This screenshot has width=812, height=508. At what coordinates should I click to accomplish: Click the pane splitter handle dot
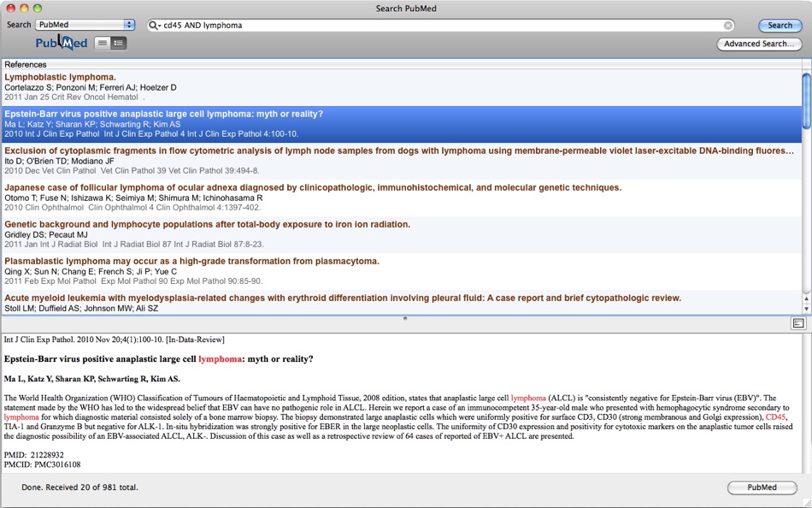click(x=405, y=318)
